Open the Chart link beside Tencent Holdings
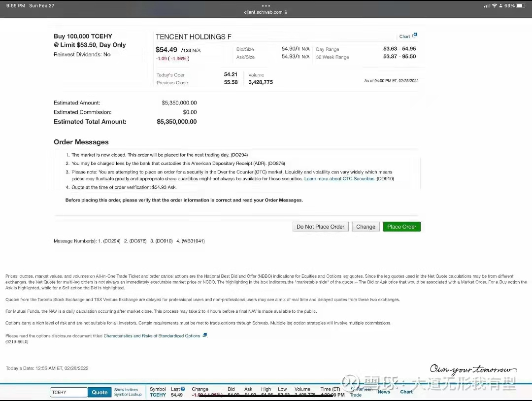Viewport: 532px width, 401px height. (x=404, y=36)
